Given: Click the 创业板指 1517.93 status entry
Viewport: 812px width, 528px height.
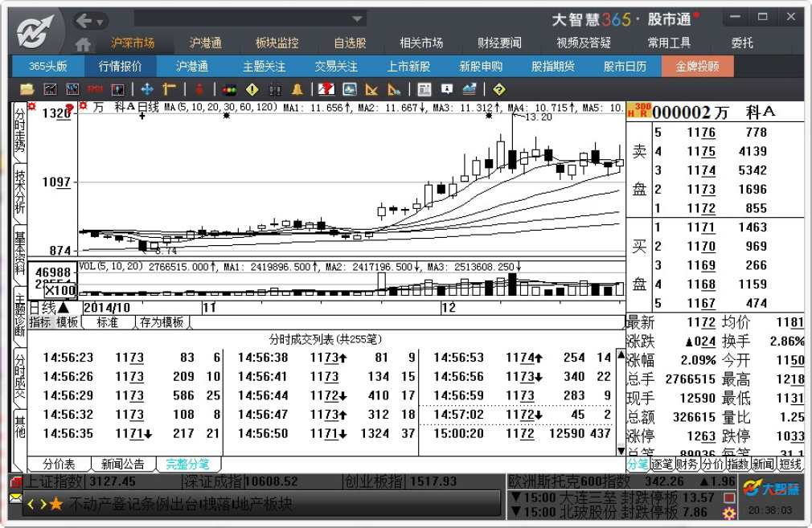Looking at the screenshot, I should point(401,481).
